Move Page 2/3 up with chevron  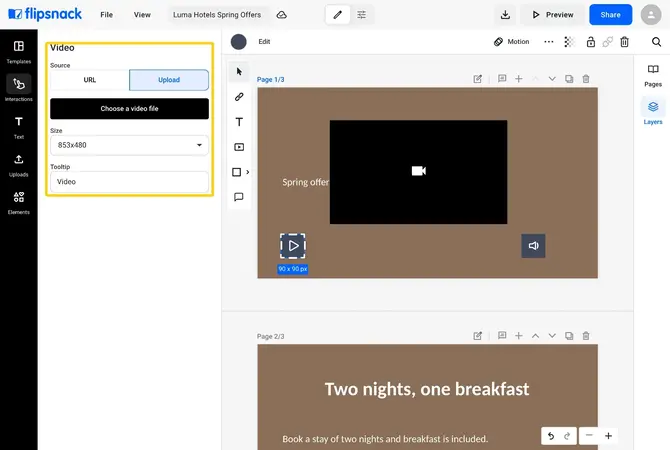click(535, 335)
